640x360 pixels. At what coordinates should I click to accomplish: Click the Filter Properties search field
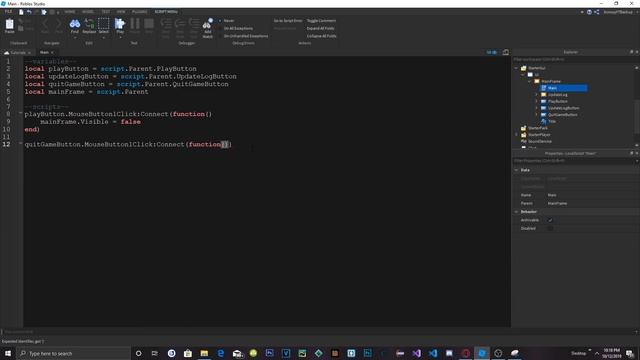pyautogui.click(x=574, y=161)
